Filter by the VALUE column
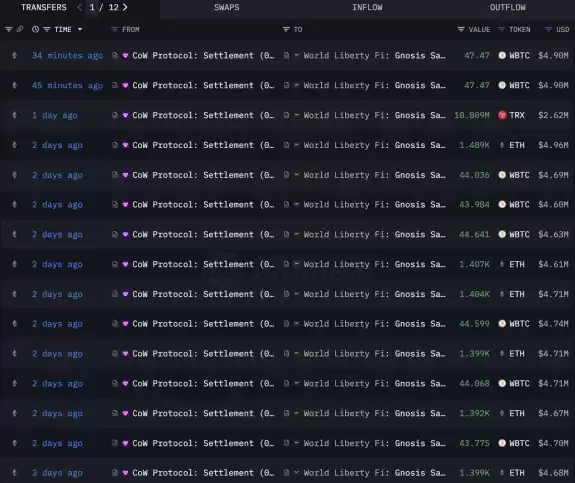This screenshot has height=483, width=575. click(x=461, y=29)
